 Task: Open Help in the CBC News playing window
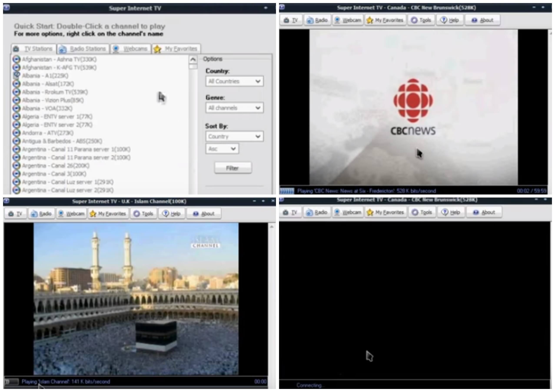(450, 20)
